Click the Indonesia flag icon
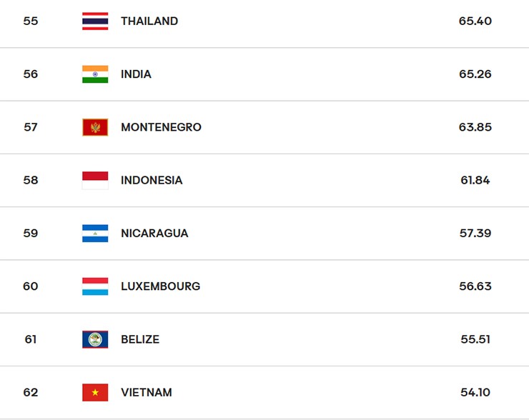 (x=95, y=180)
